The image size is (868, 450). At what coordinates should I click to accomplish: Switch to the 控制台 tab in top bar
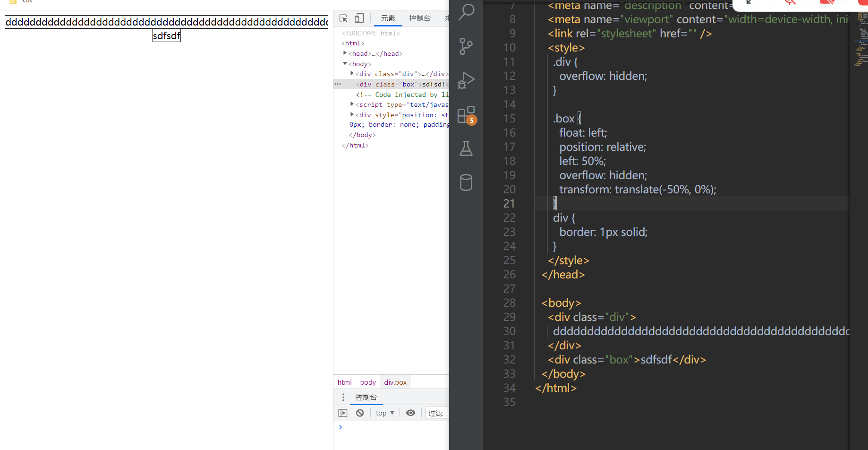click(419, 18)
